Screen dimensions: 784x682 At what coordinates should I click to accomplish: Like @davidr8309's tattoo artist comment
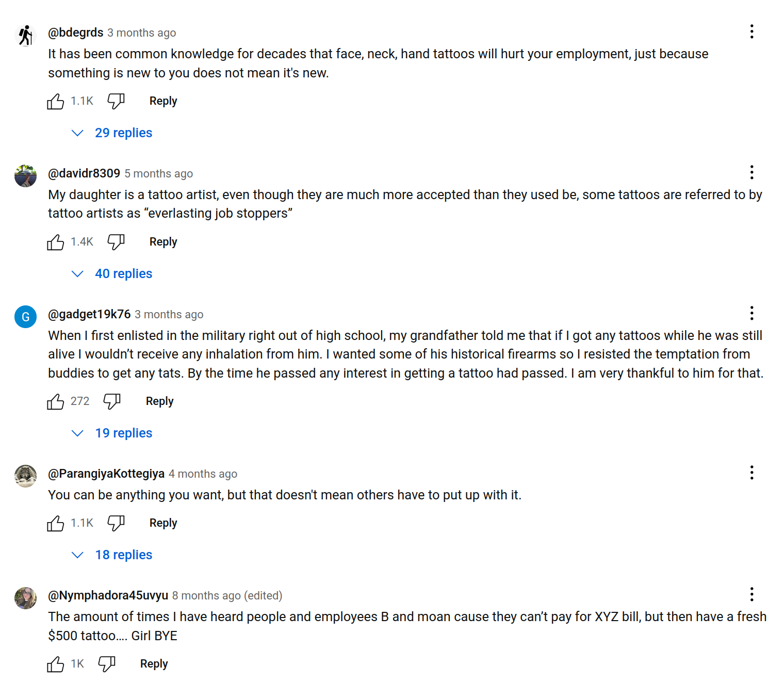(x=56, y=242)
